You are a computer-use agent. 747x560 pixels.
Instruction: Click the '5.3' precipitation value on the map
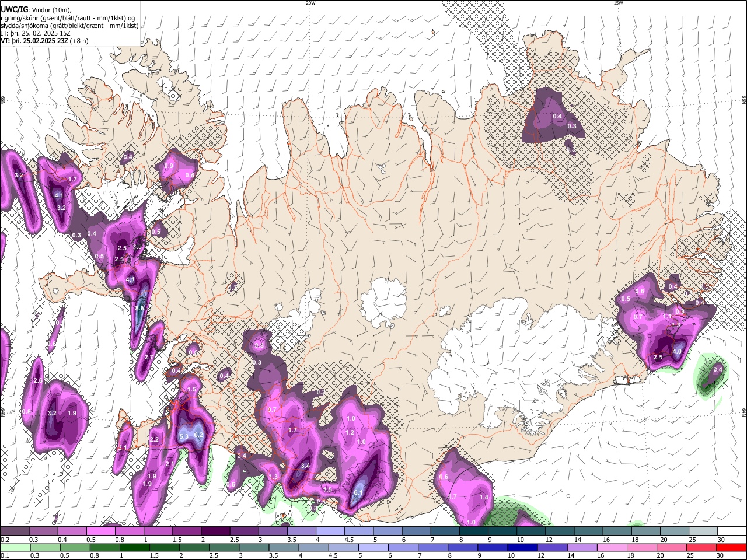point(183,436)
